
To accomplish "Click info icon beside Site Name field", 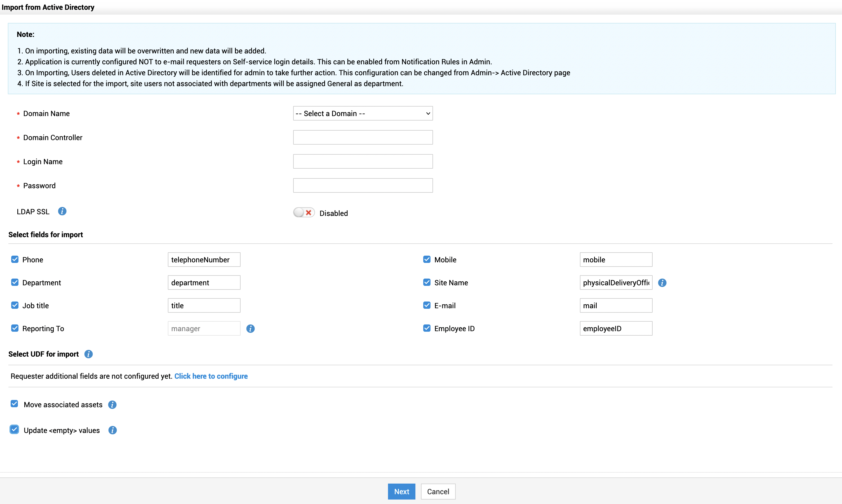I will [x=662, y=282].
